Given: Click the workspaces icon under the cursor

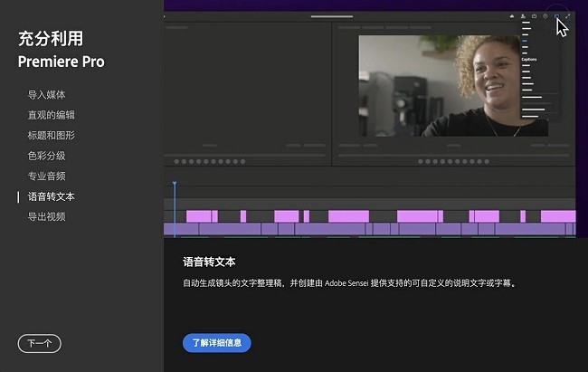Looking at the screenshot, I should click(556, 16).
